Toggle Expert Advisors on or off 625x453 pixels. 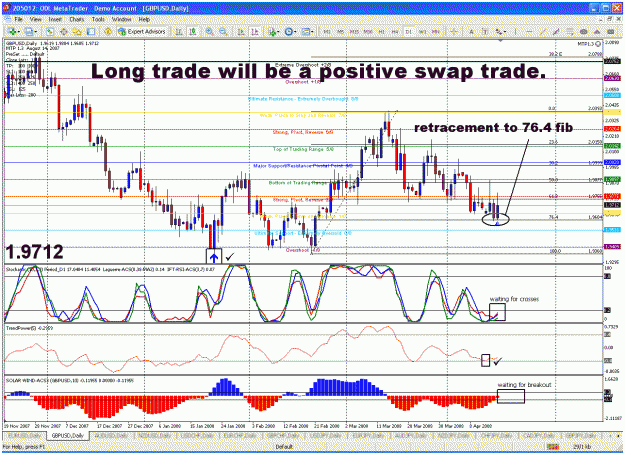(x=142, y=32)
